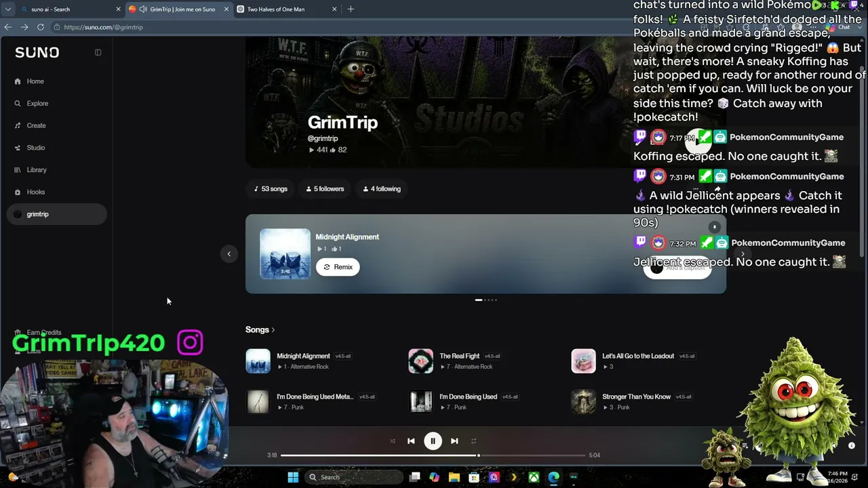Viewport: 868px width, 488px height.
Task: Click the @grimtrip handle text
Action: (x=323, y=139)
